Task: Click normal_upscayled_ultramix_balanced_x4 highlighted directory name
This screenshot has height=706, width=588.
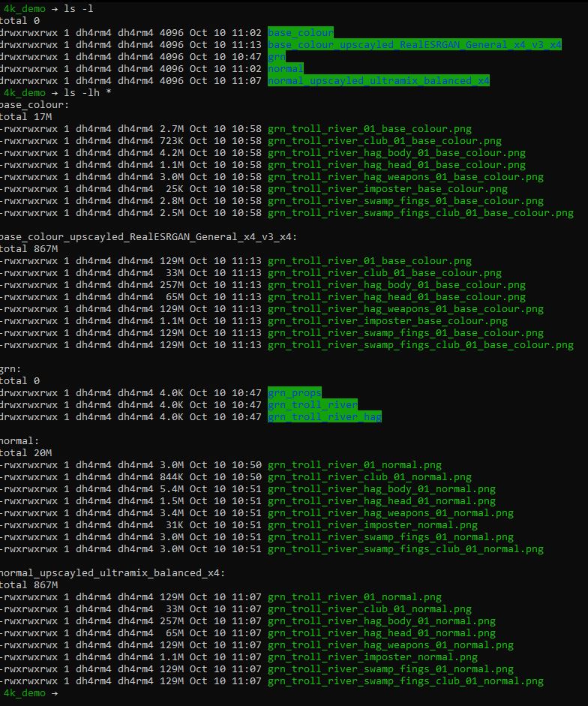Action: point(378,80)
